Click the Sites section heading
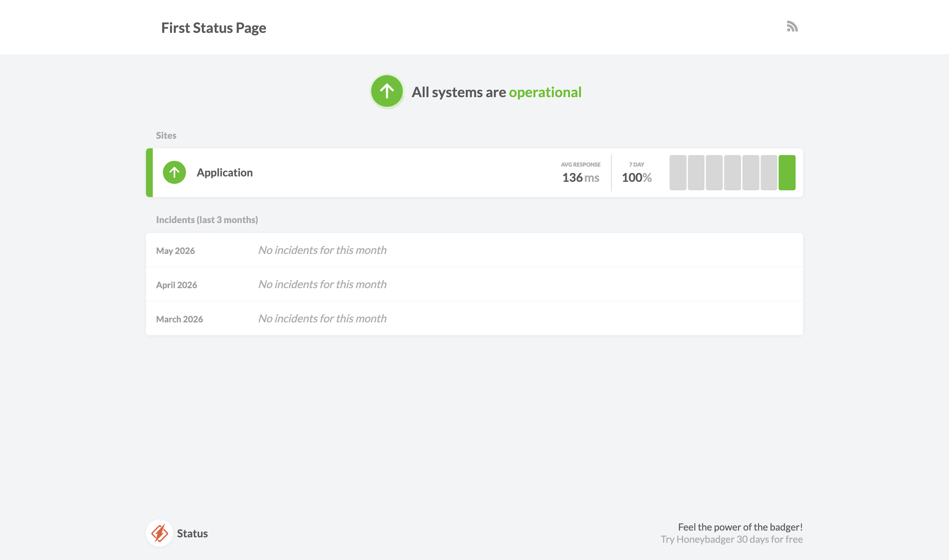Screen dimensions: 949x560 (166, 135)
